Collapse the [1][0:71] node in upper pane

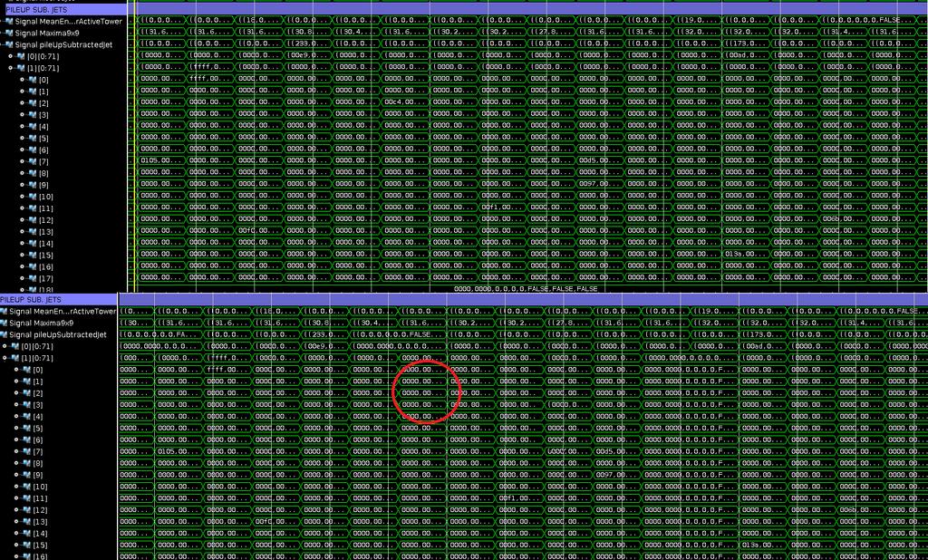click(x=11, y=68)
